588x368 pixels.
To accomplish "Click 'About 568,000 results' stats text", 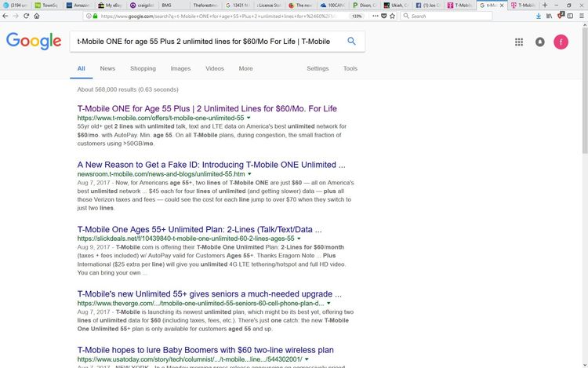I will coord(128,89).
